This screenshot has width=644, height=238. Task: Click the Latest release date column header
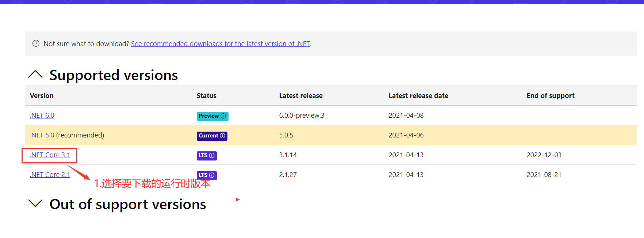[418, 96]
